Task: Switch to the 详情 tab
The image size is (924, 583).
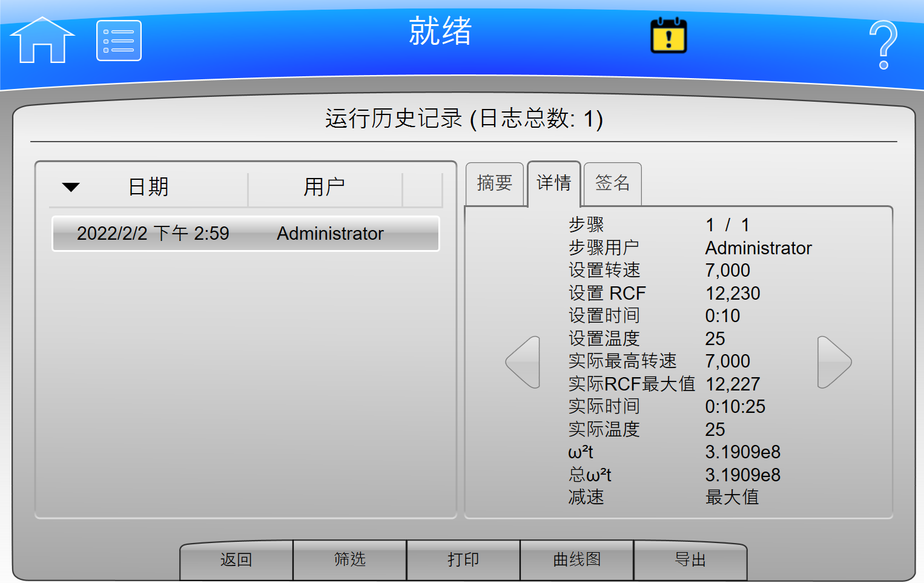Action: click(x=554, y=183)
